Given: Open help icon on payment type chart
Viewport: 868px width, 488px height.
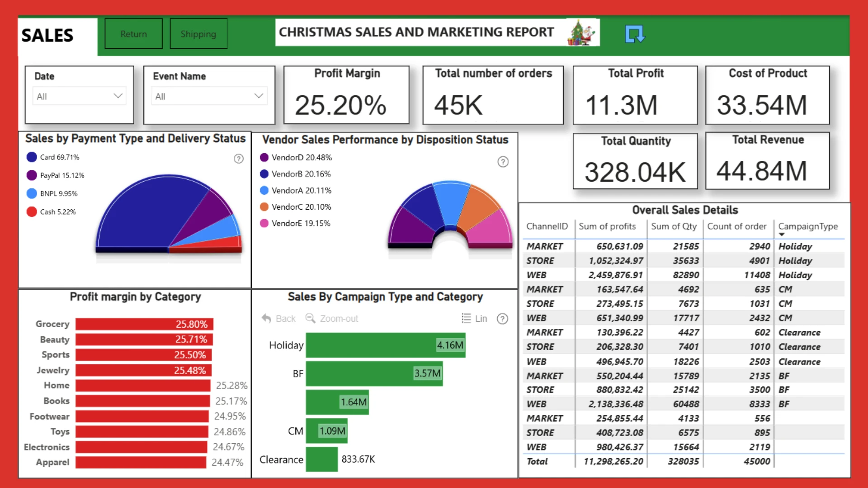Looking at the screenshot, I should coord(239,159).
